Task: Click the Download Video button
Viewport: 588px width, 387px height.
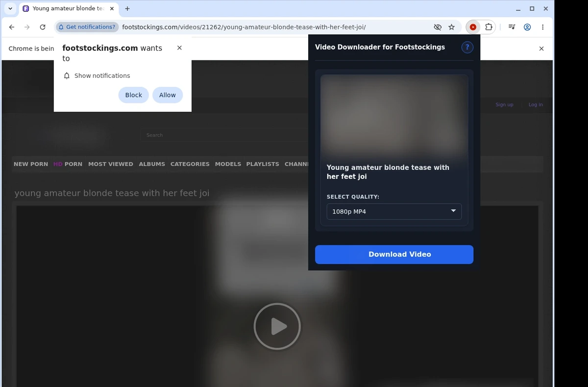Action: (x=394, y=254)
